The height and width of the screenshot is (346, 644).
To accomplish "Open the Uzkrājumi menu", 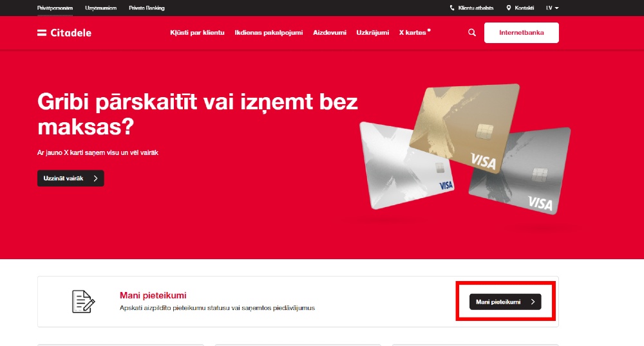I will pyautogui.click(x=372, y=32).
